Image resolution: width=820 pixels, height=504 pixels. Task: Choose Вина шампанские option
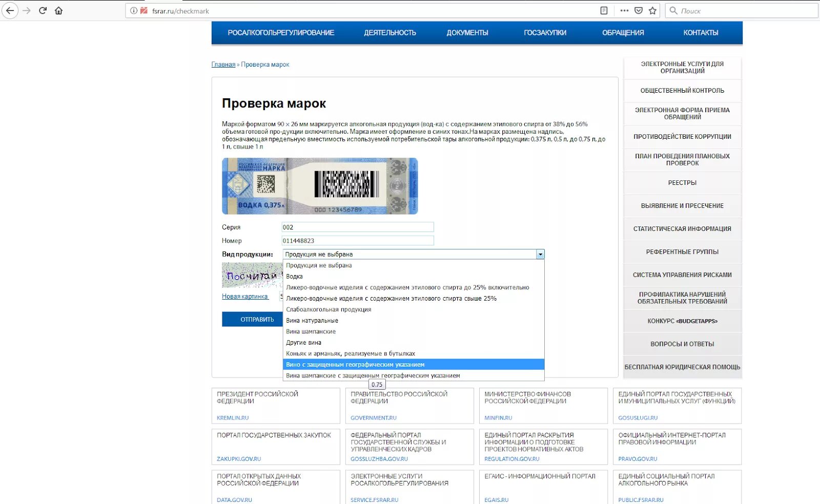click(414, 331)
